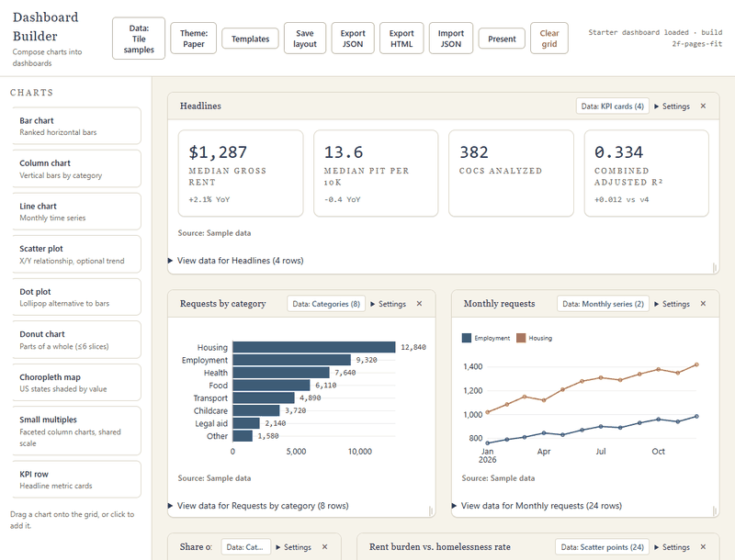Expand Settings in the Headlines tile
735x560 pixels.
pos(673,106)
